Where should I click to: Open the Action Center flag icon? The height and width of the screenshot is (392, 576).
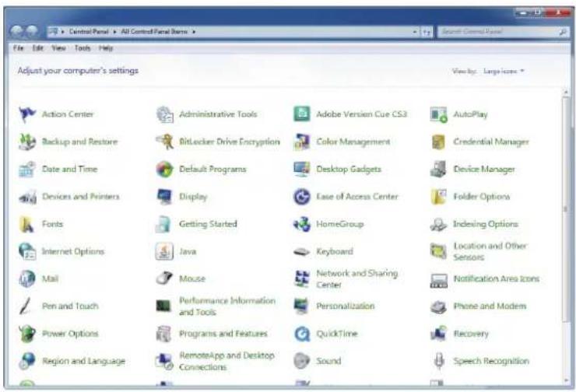27,114
